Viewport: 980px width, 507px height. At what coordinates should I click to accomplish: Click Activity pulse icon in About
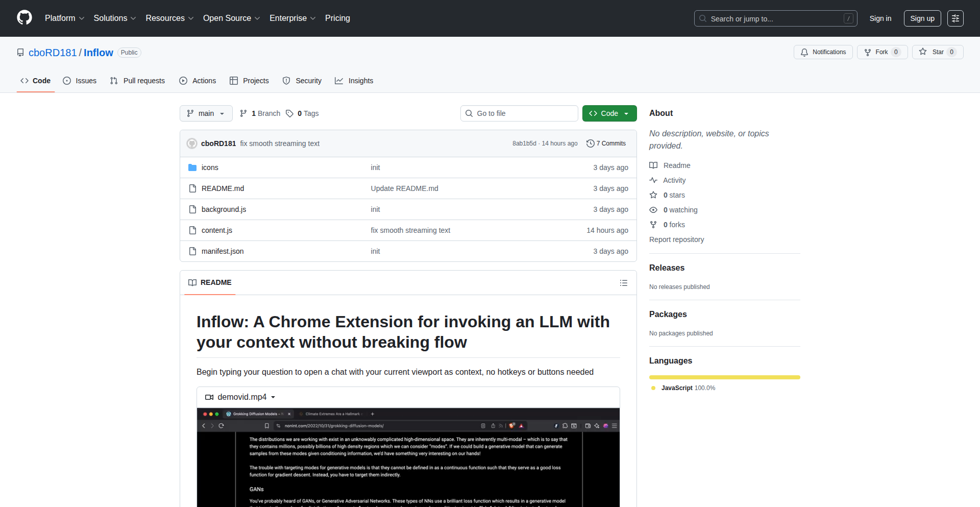click(x=653, y=180)
